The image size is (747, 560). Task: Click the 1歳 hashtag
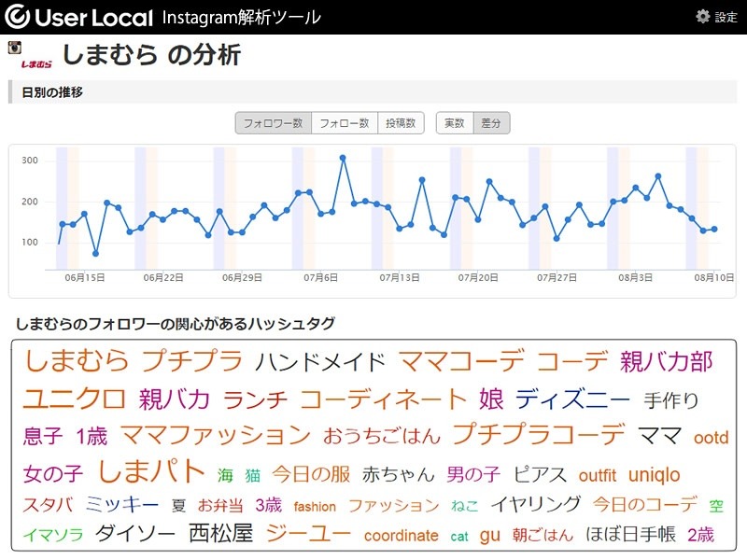click(x=92, y=436)
